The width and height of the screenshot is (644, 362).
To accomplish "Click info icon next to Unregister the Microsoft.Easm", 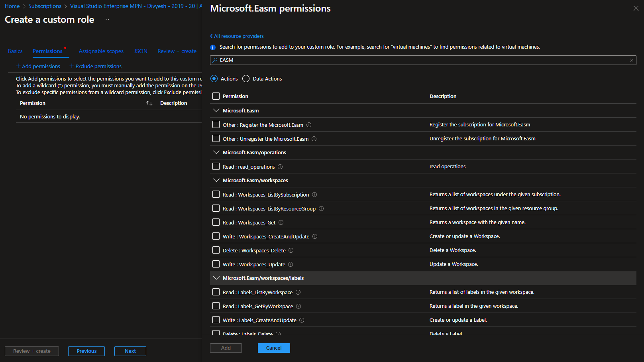I will pyautogui.click(x=314, y=139).
